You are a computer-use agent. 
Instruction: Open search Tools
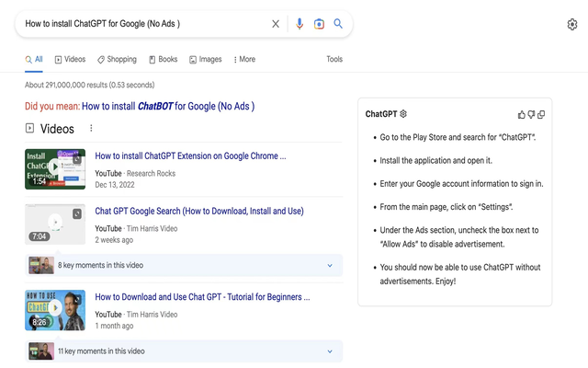coord(334,59)
